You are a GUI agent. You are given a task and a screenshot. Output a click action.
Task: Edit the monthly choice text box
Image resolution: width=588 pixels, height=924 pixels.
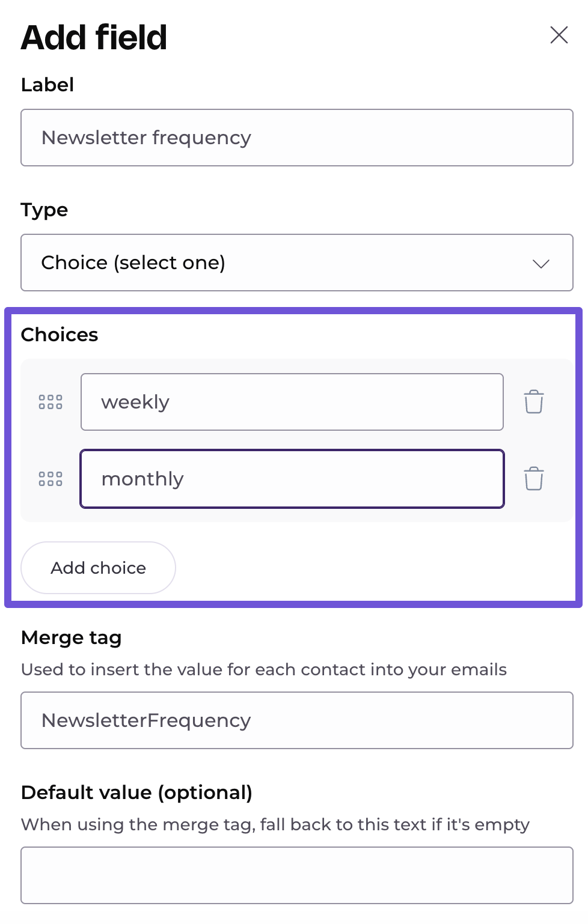pyautogui.click(x=292, y=479)
